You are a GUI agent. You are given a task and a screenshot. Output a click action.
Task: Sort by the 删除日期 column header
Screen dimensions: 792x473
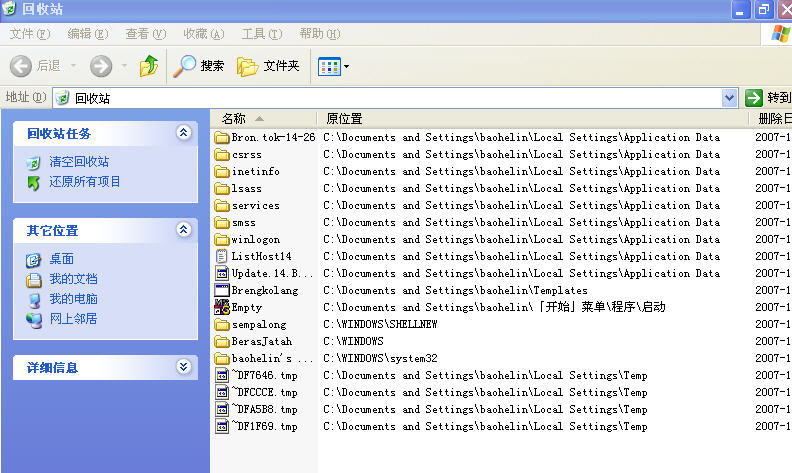click(771, 119)
